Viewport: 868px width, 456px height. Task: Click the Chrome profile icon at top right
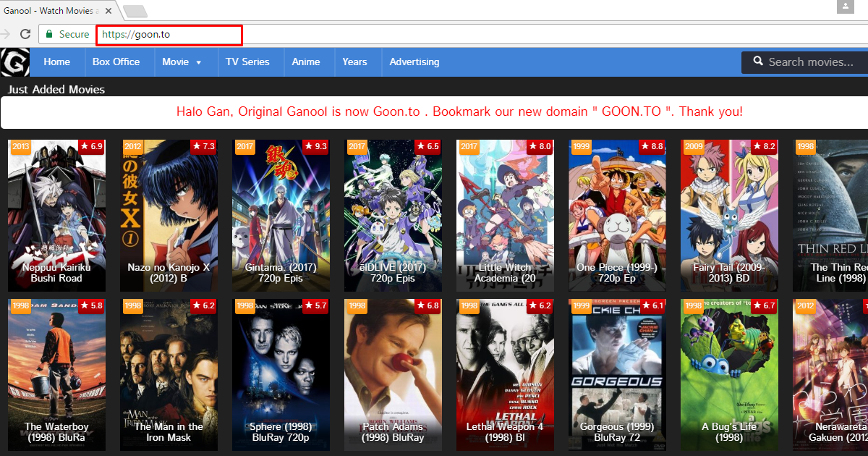point(845,7)
